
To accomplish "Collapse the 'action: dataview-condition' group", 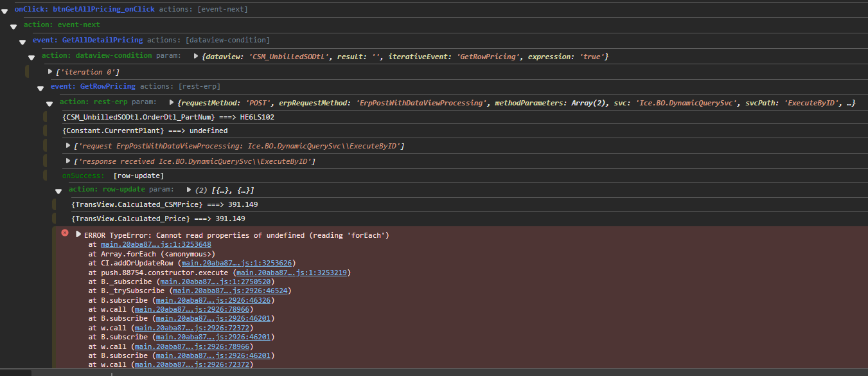I will pyautogui.click(x=31, y=57).
